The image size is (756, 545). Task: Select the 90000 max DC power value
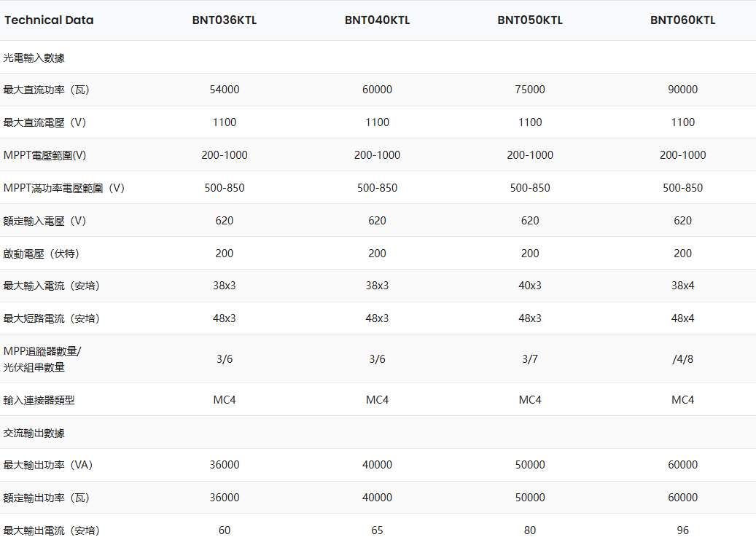pos(682,90)
